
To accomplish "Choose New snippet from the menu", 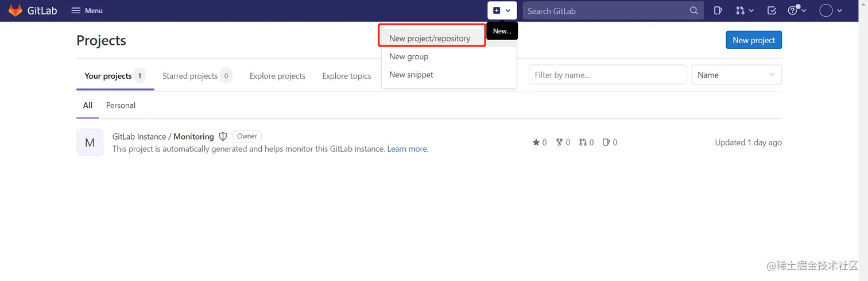I will (449, 75).
